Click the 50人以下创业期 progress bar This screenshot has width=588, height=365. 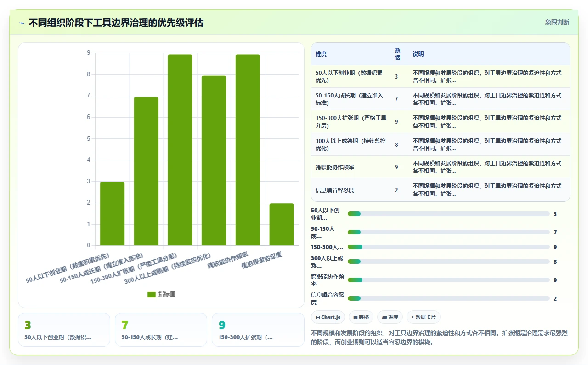point(449,214)
